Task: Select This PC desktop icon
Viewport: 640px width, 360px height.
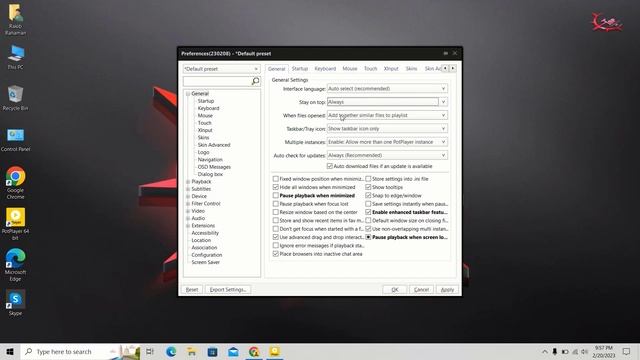Action: (16, 57)
